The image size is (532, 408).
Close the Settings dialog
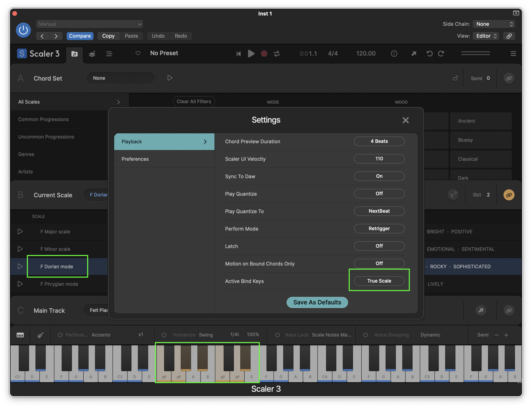[405, 120]
